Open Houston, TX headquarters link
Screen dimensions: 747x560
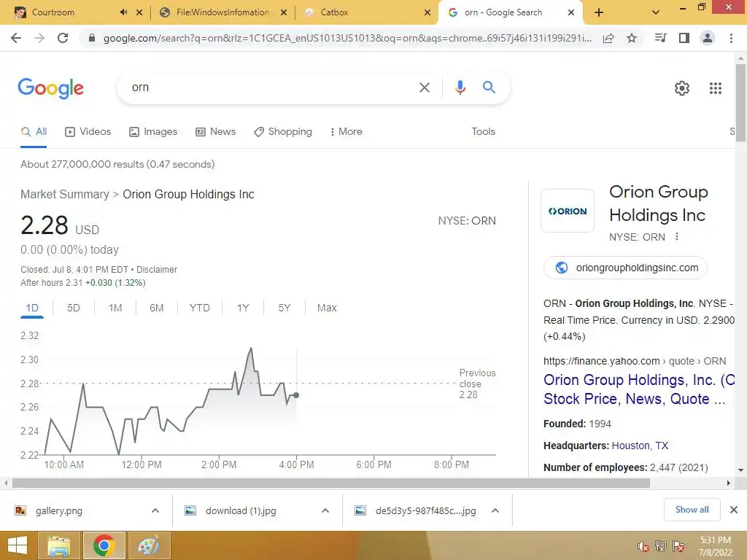pyautogui.click(x=640, y=446)
